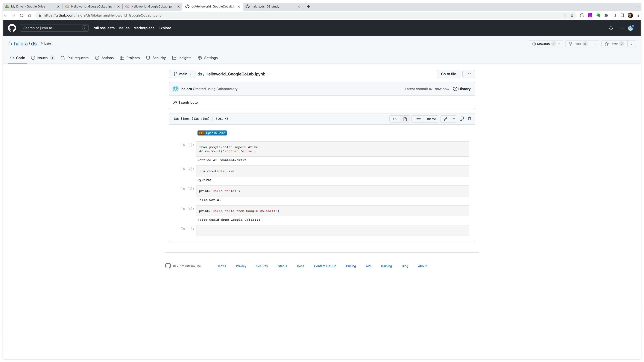Screen dimensions: 644x362
Task: Click the purple extension icon in toolbar
Action: click(590, 15)
